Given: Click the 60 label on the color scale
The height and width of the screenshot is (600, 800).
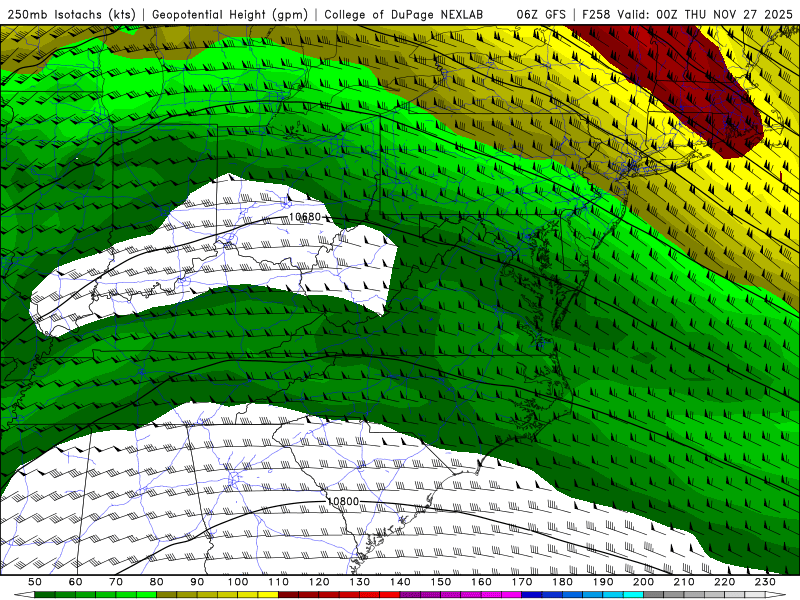Looking at the screenshot, I should (76, 582).
